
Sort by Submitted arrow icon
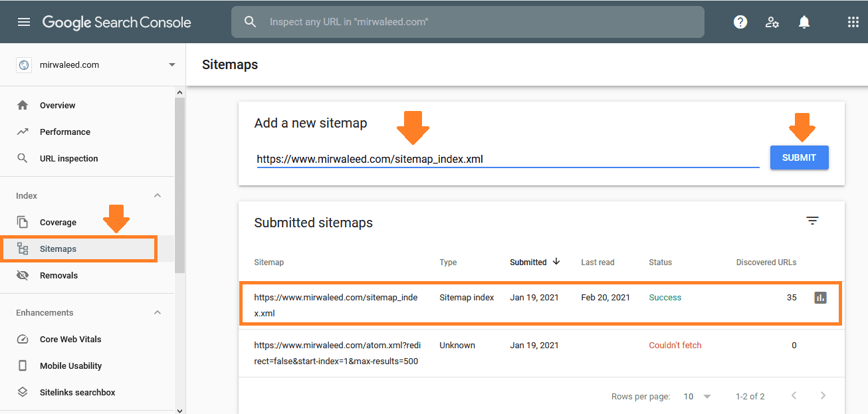tap(556, 262)
